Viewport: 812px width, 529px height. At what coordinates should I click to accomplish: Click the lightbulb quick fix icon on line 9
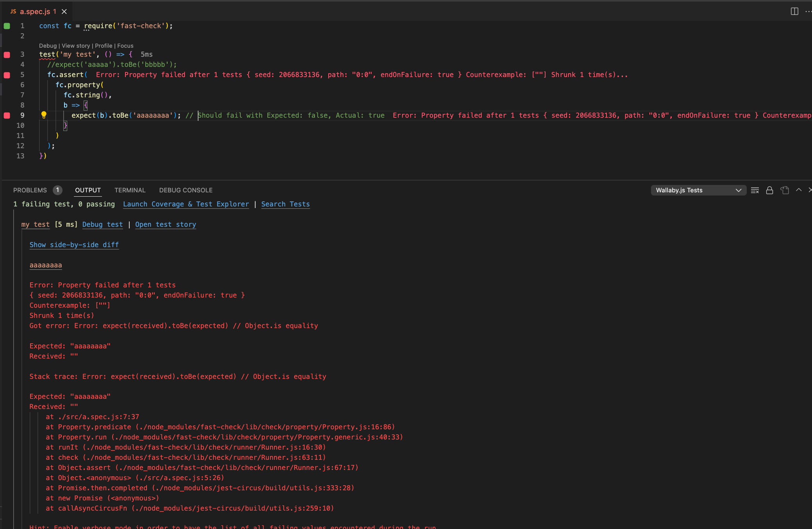click(44, 115)
